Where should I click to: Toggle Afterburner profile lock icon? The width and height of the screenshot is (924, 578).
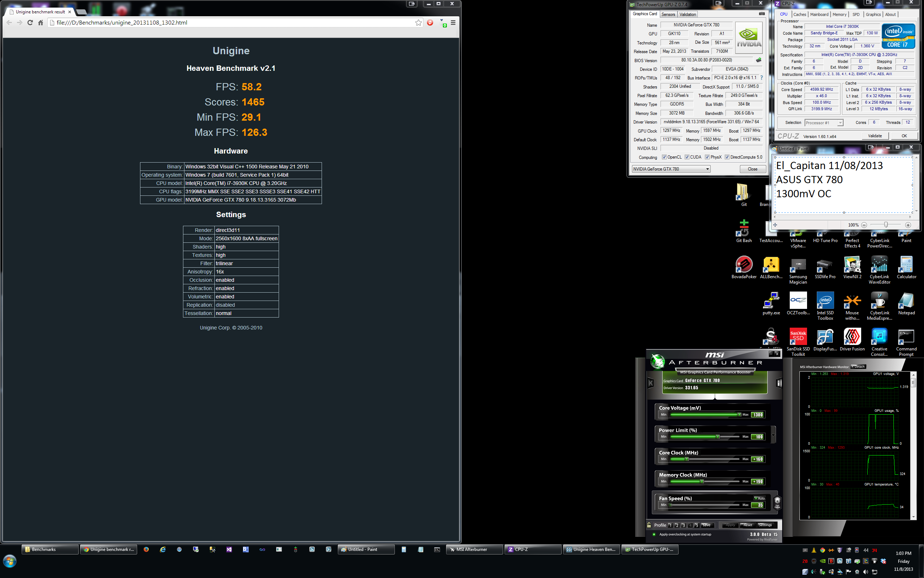[x=649, y=525]
